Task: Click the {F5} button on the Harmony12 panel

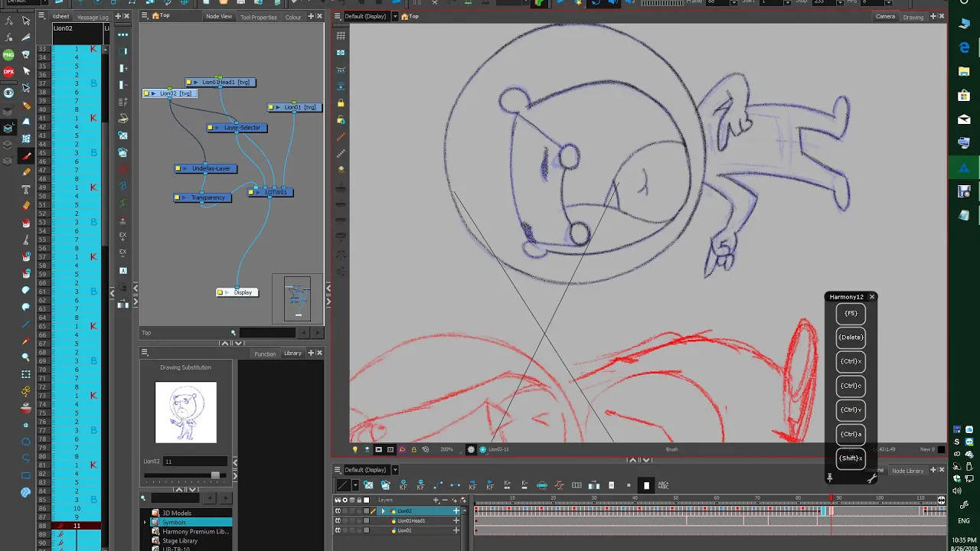Action: point(851,313)
